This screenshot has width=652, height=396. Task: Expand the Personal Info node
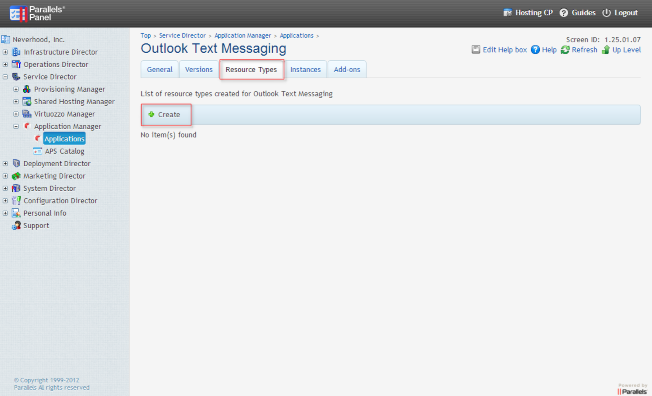click(5, 213)
